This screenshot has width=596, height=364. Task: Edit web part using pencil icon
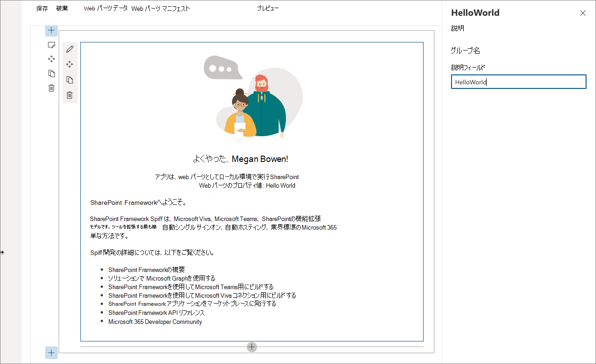pos(70,49)
